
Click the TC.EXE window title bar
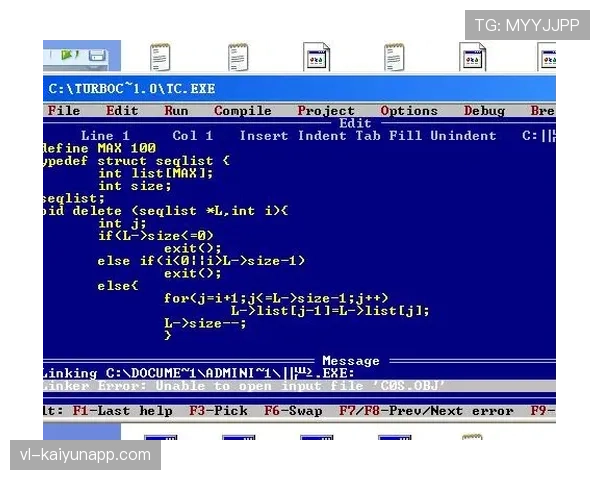(298, 88)
